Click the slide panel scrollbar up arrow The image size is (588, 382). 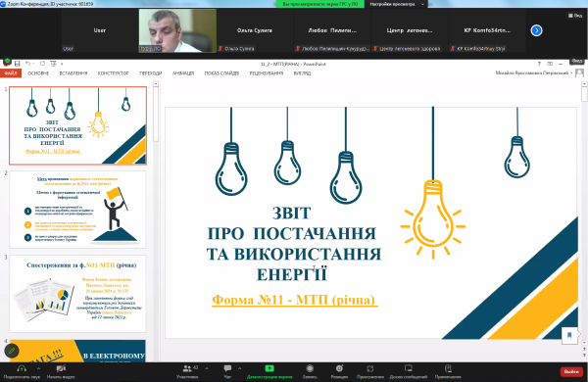(x=156, y=84)
